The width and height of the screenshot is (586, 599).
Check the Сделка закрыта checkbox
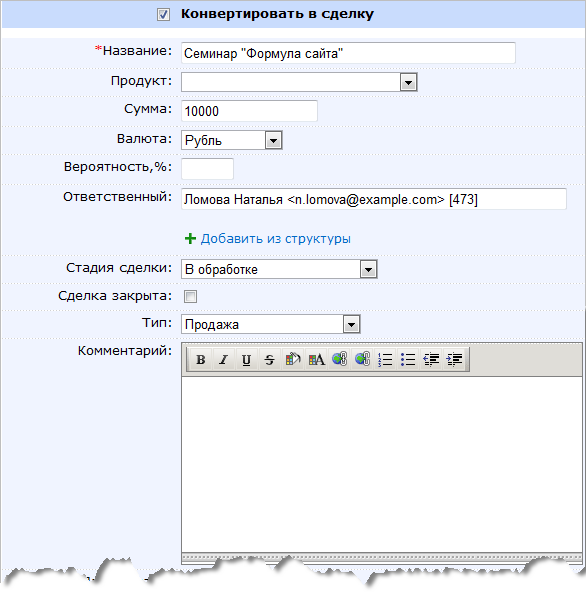point(190,296)
